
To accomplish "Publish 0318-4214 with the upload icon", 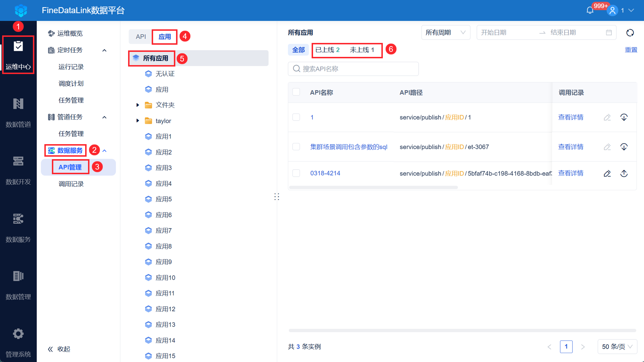I will (x=624, y=173).
